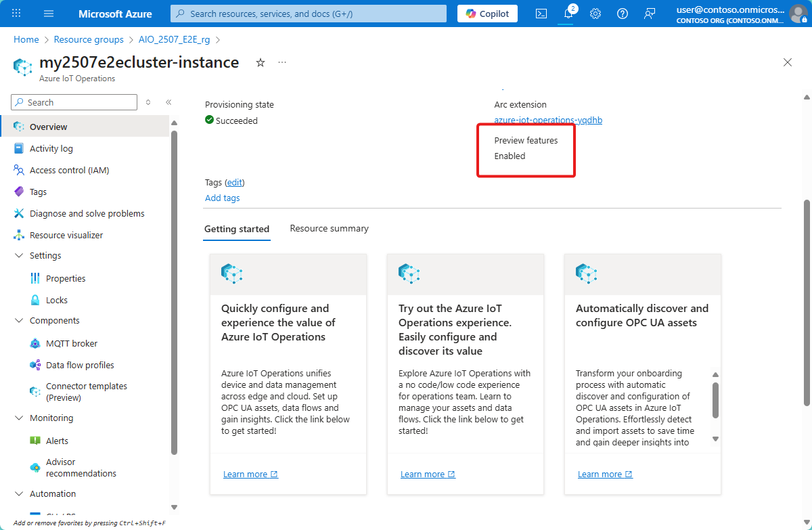Click the Data flow profiles icon
The height and width of the screenshot is (530, 812).
click(x=35, y=365)
